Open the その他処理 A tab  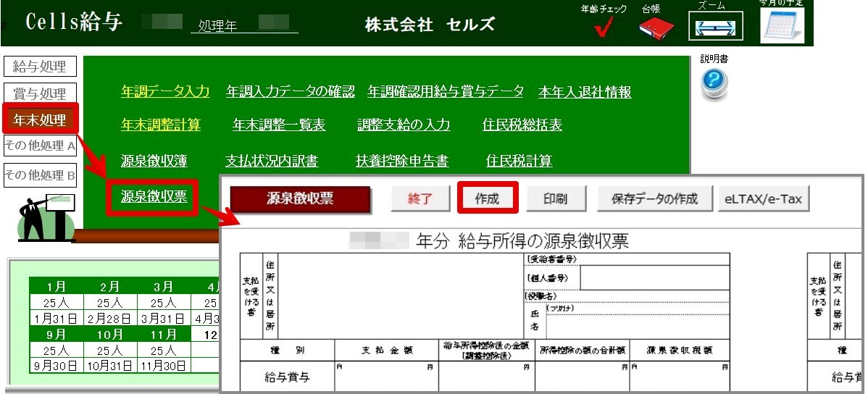pos(40,146)
